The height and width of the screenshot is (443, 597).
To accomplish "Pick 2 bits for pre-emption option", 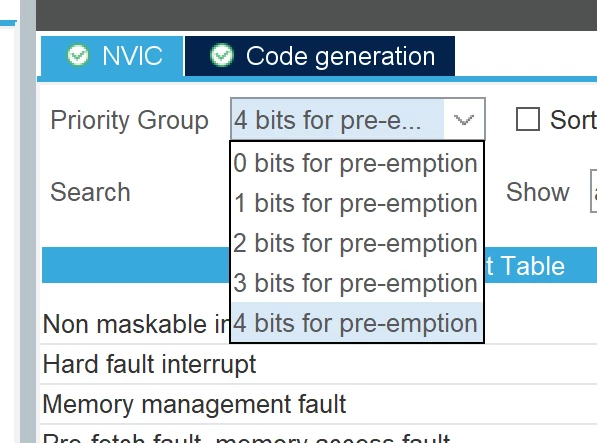I will pos(357,243).
